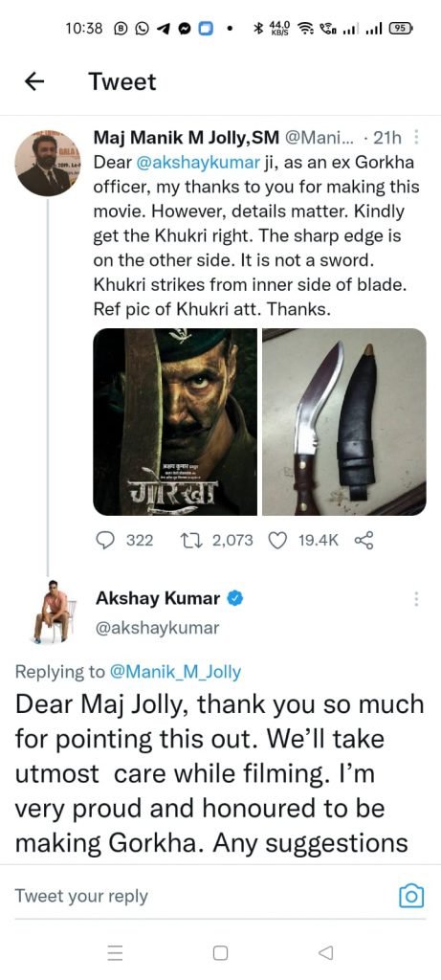Open reply comments icon showing 322

click(x=106, y=540)
